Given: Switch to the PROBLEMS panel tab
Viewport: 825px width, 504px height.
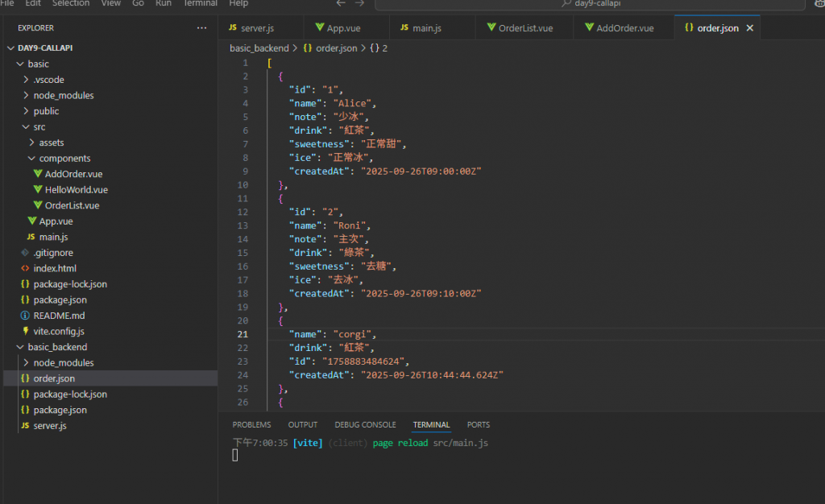Looking at the screenshot, I should tap(251, 424).
